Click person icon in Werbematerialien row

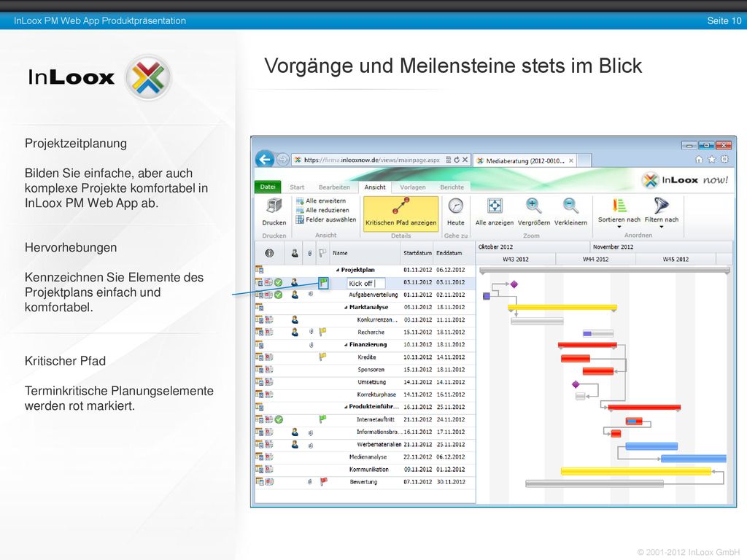(295, 444)
